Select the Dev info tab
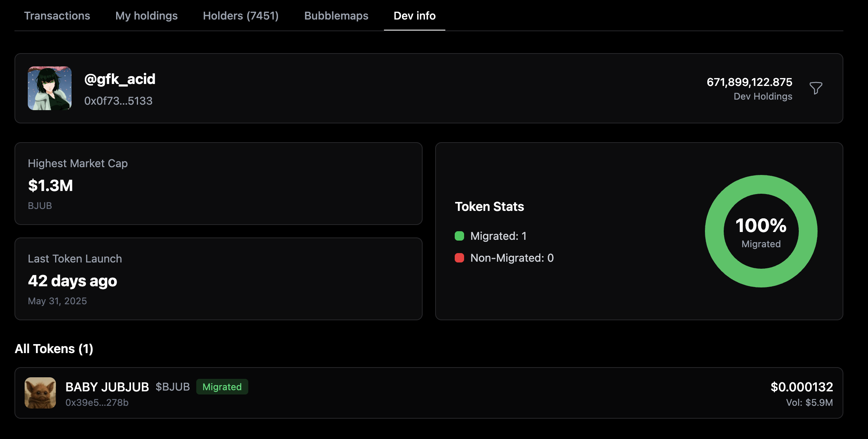This screenshot has height=439, width=868. point(414,16)
